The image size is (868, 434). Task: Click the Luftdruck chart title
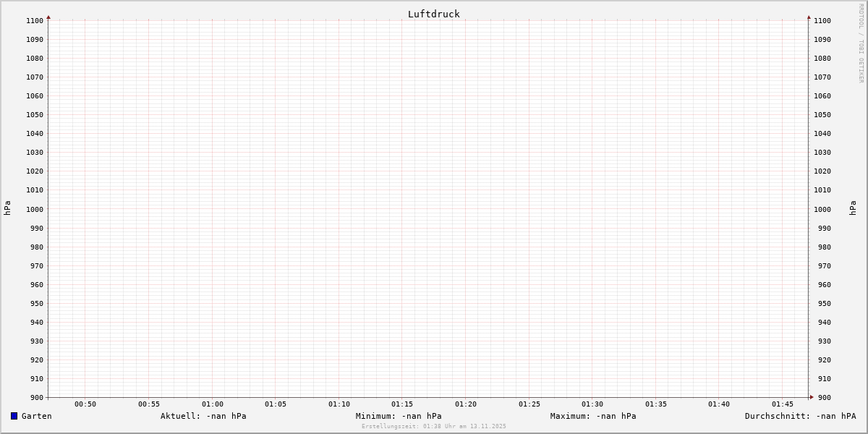[x=433, y=14]
